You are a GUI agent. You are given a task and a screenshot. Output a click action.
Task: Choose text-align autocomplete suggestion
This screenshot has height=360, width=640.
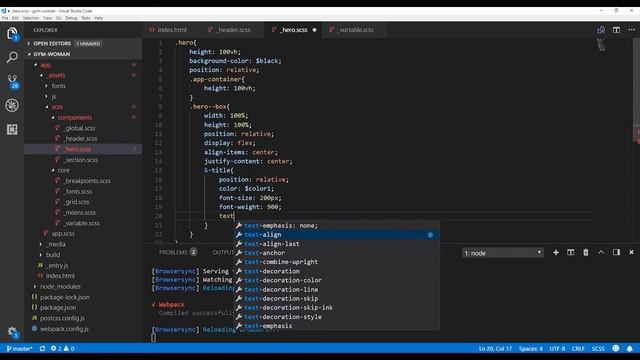tap(336, 235)
